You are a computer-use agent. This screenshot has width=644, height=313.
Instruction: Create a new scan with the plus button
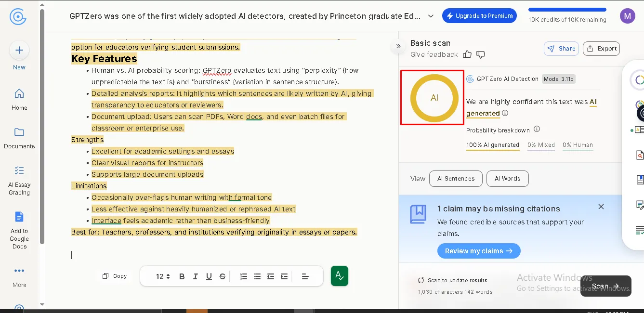(x=19, y=50)
